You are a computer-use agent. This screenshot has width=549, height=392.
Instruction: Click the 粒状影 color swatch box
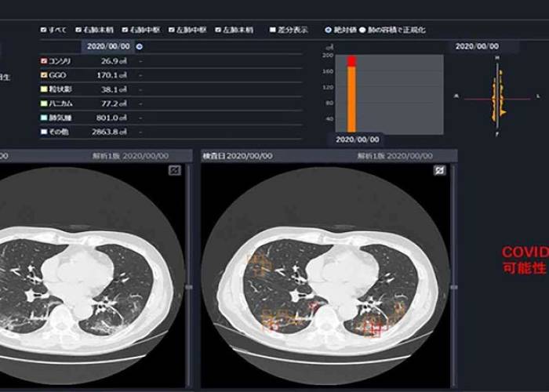coord(44,89)
